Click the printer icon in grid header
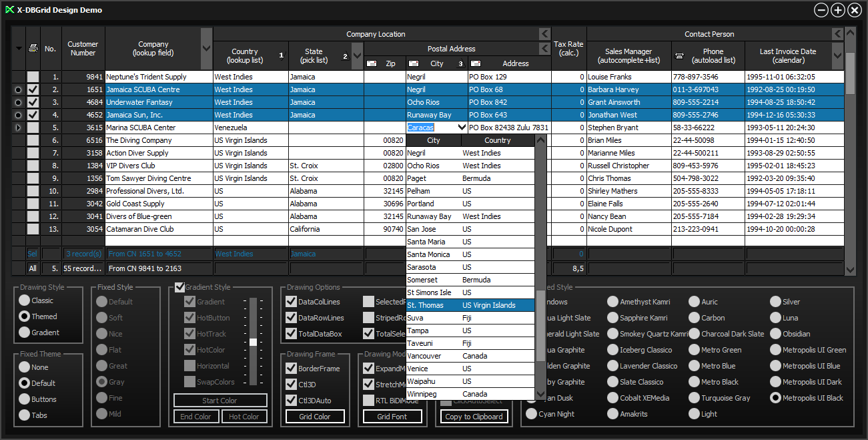The image size is (868, 440). (x=33, y=48)
